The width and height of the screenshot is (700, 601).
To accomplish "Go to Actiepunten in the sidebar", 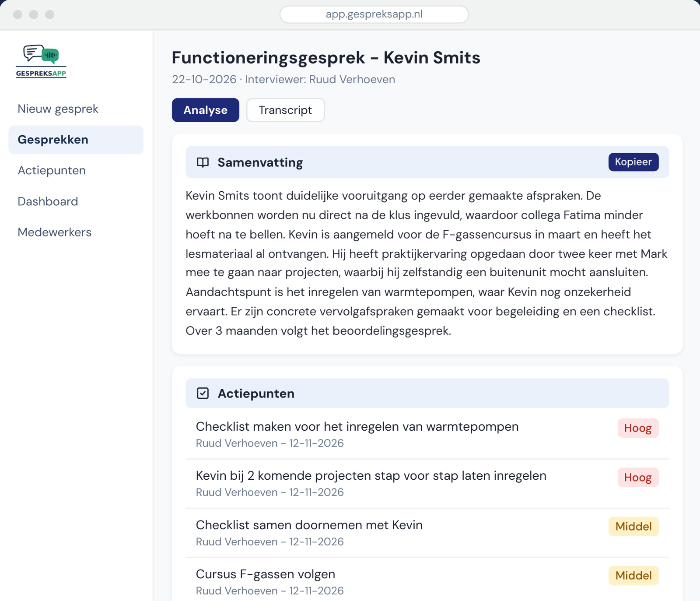I will [x=52, y=170].
